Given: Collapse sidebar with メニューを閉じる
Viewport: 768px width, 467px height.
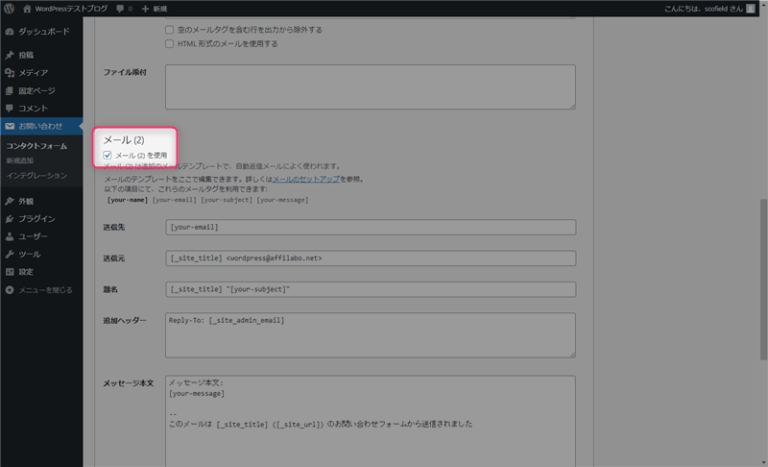Looking at the screenshot, I should click(x=39, y=290).
